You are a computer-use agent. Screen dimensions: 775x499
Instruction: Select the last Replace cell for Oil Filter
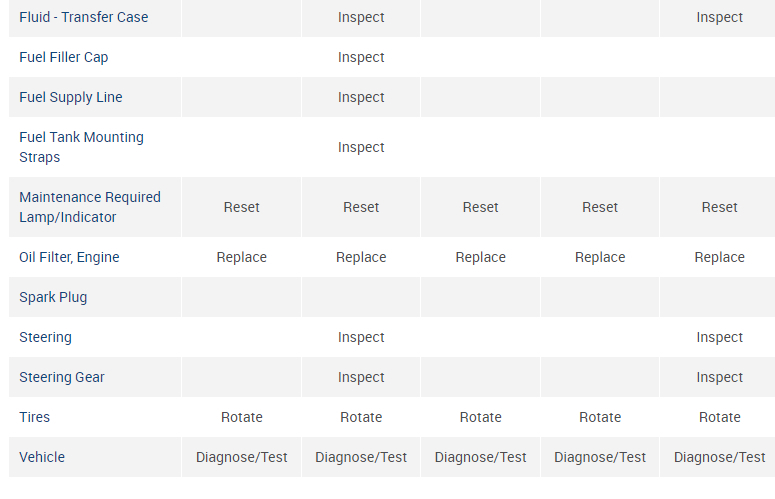click(x=720, y=257)
